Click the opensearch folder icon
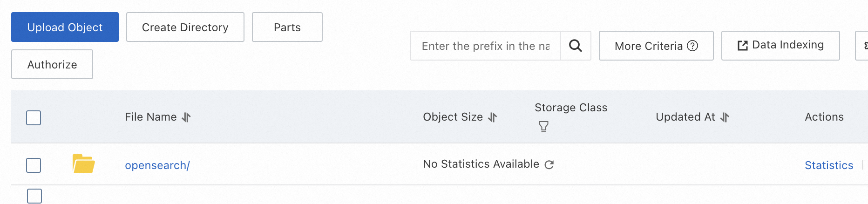 tap(84, 164)
